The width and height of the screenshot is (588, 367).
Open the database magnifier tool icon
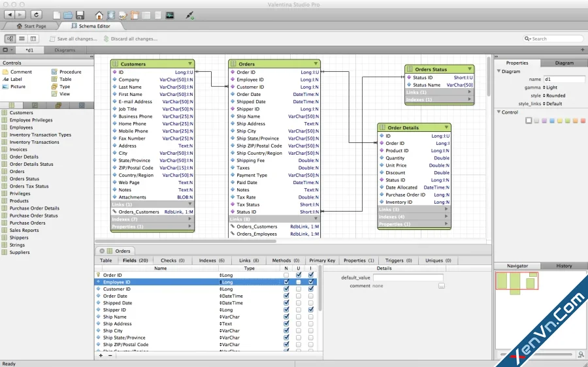pos(110,16)
